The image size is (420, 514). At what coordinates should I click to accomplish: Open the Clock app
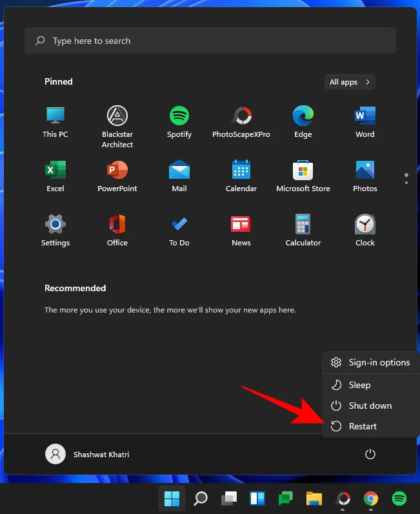coord(365,231)
